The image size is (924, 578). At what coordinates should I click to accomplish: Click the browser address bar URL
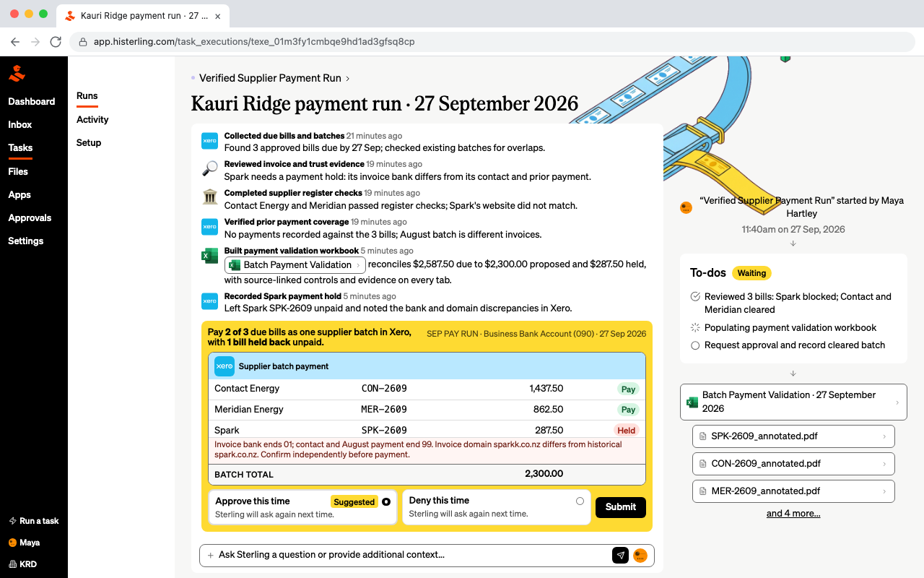(x=254, y=42)
